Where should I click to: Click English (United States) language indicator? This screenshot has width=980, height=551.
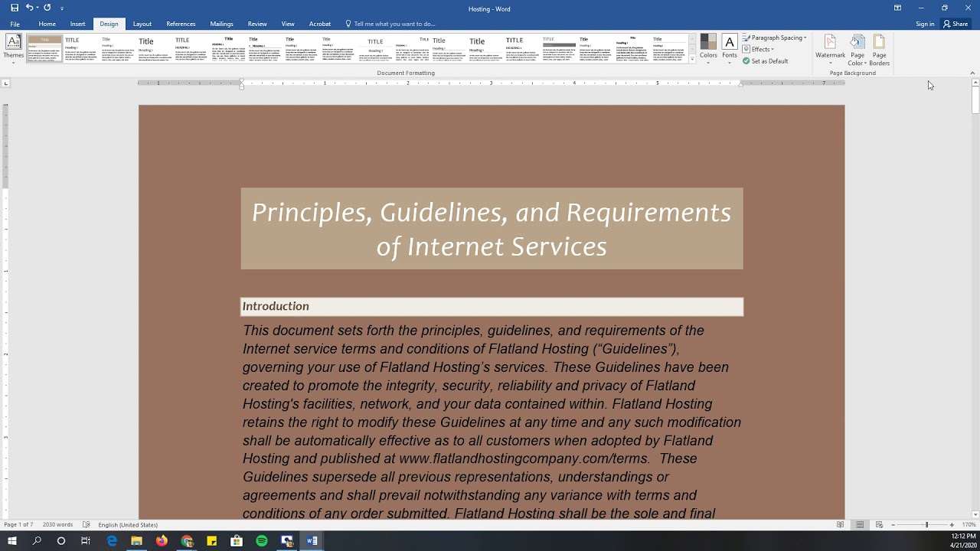click(x=128, y=525)
